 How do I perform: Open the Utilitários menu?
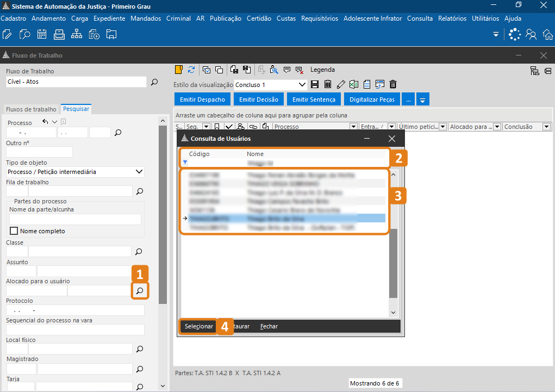click(x=485, y=18)
